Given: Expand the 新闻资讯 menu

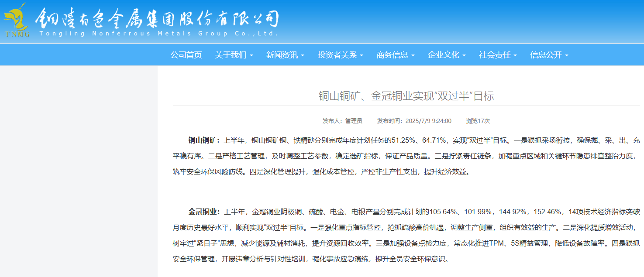Looking at the screenshot, I should 285,55.
